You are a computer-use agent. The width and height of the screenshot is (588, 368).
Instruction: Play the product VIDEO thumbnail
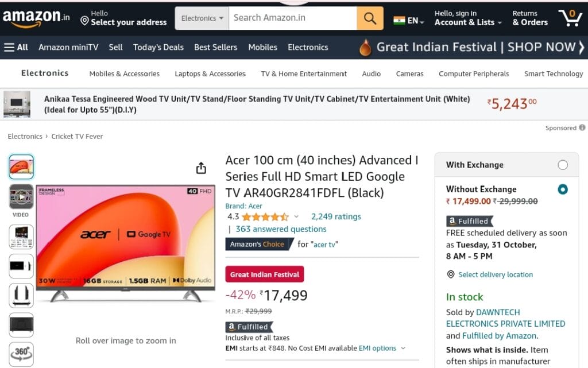[21, 197]
